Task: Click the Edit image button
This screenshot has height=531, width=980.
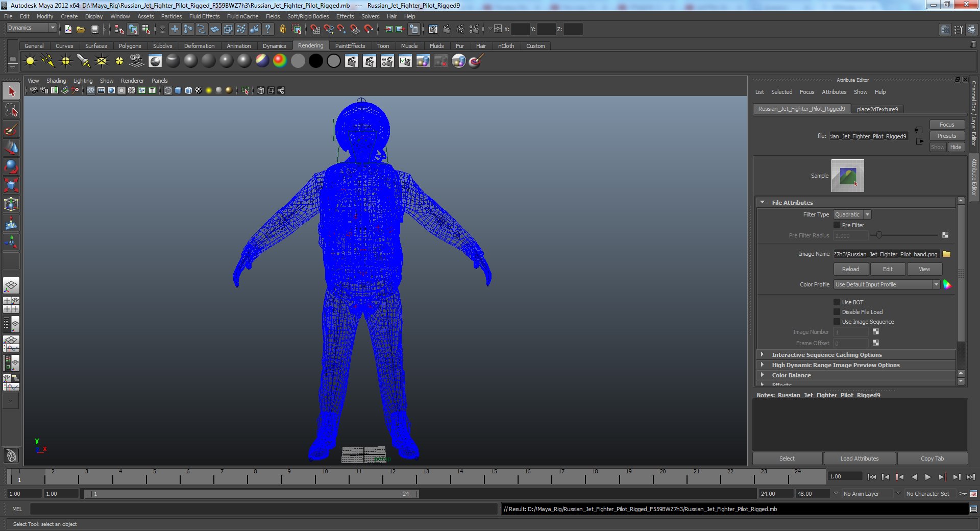Action: tap(888, 269)
